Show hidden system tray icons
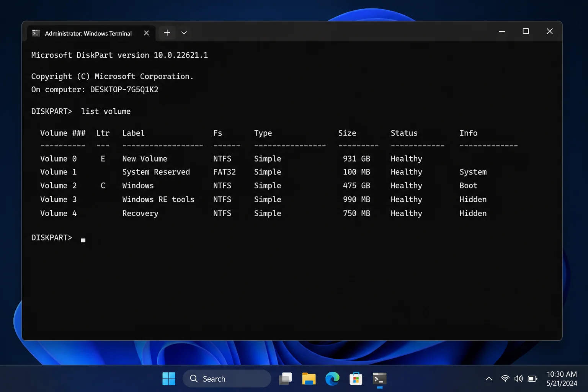This screenshot has height=392, width=588. [x=489, y=379]
